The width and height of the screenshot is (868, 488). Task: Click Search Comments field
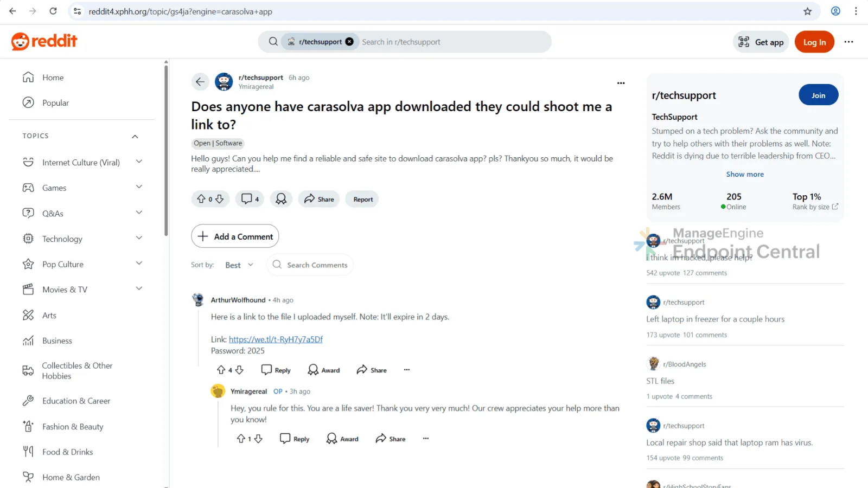(x=310, y=265)
